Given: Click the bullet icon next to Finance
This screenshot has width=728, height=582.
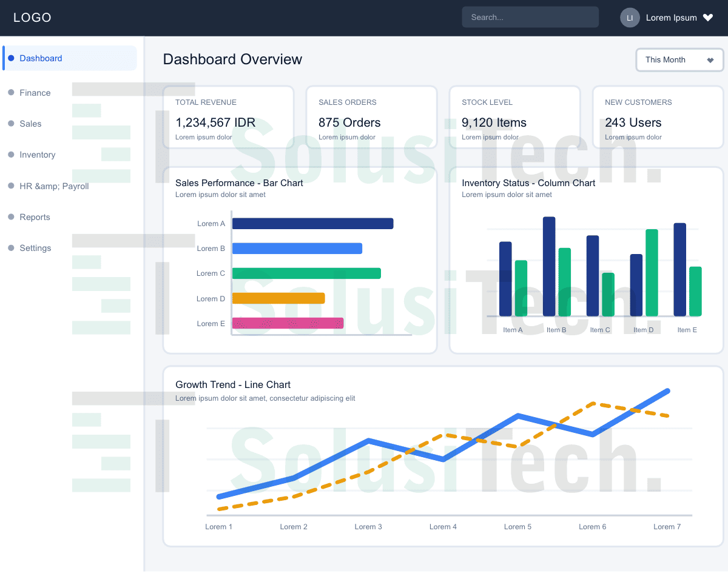Looking at the screenshot, I should coord(11,93).
